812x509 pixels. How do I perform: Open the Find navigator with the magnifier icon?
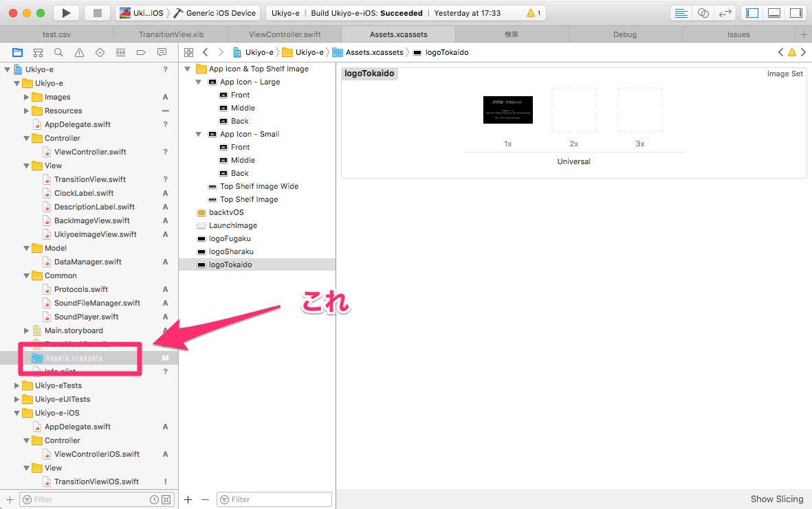click(x=58, y=52)
